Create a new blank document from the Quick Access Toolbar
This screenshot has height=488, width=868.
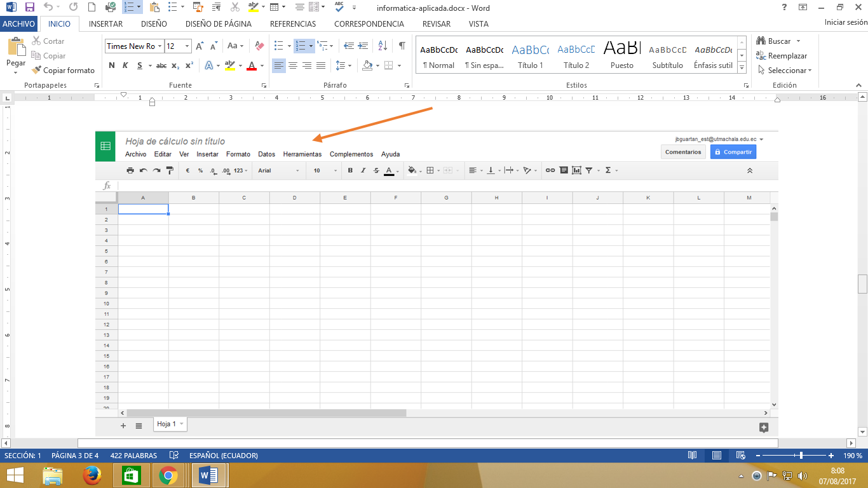tap(92, 8)
